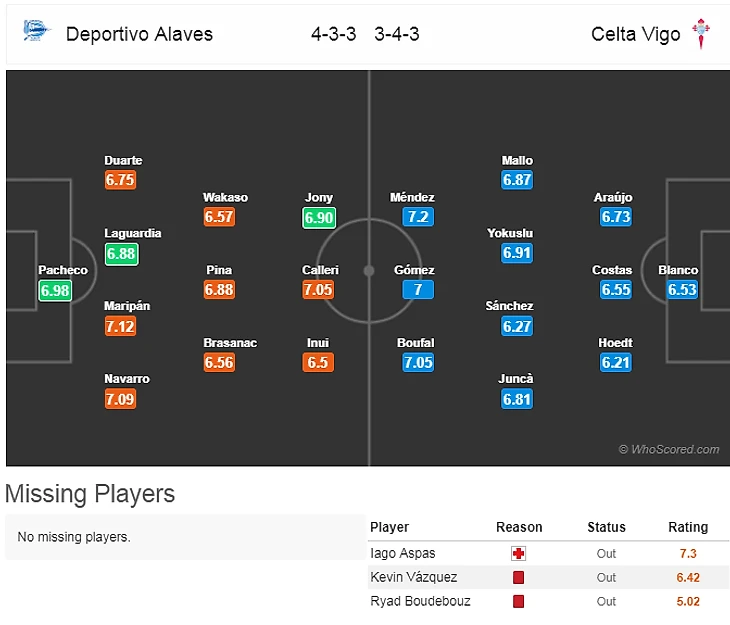
Task: Click Iago Aspas's red cross injury icon
Action: click(x=518, y=553)
